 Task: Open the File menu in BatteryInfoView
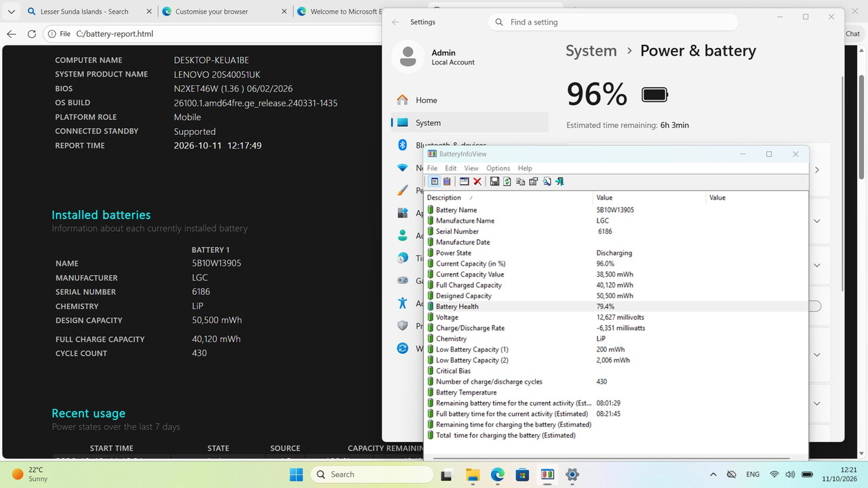tap(432, 168)
